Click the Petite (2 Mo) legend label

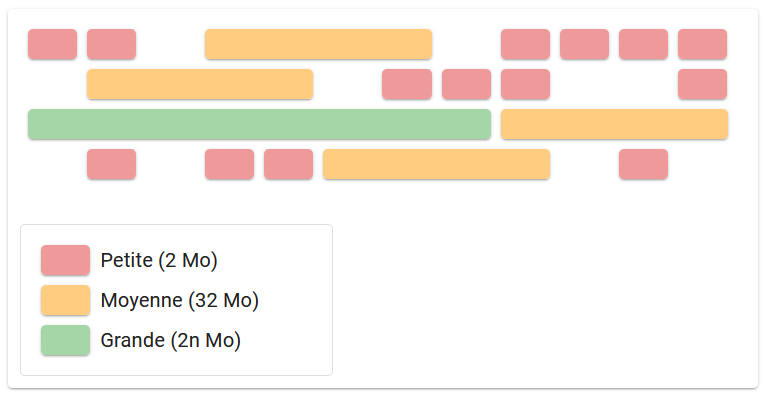click(x=159, y=260)
